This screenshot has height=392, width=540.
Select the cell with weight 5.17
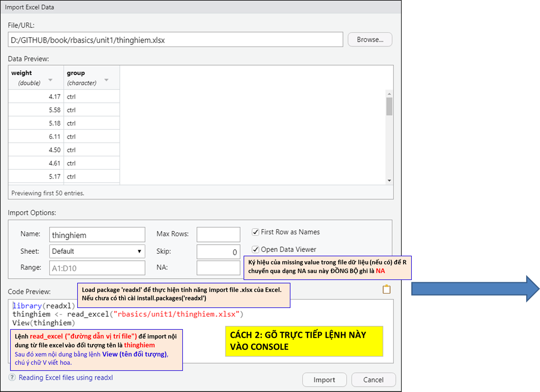[x=36, y=176]
